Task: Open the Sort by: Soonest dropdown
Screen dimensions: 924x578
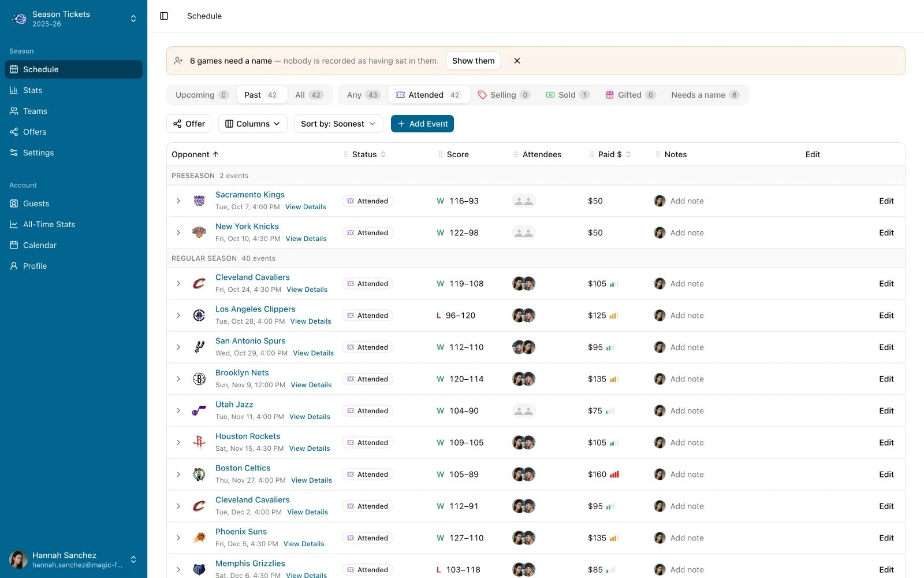Action: coord(339,124)
